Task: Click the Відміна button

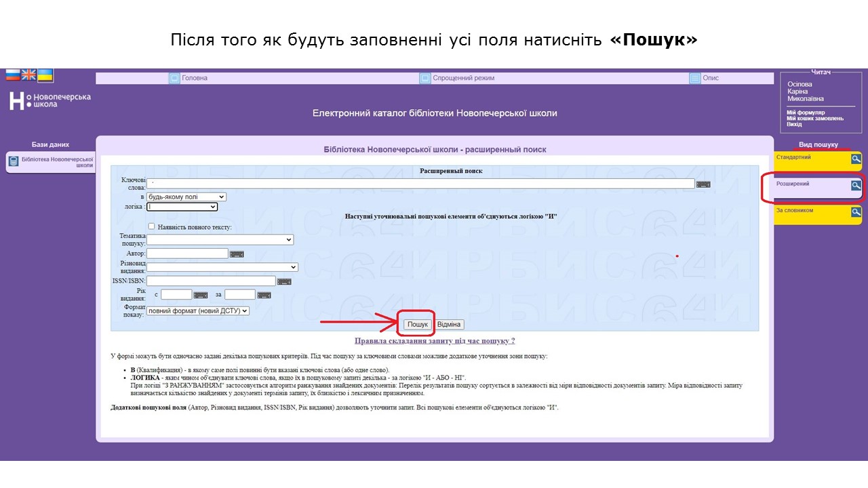Action: [449, 325]
